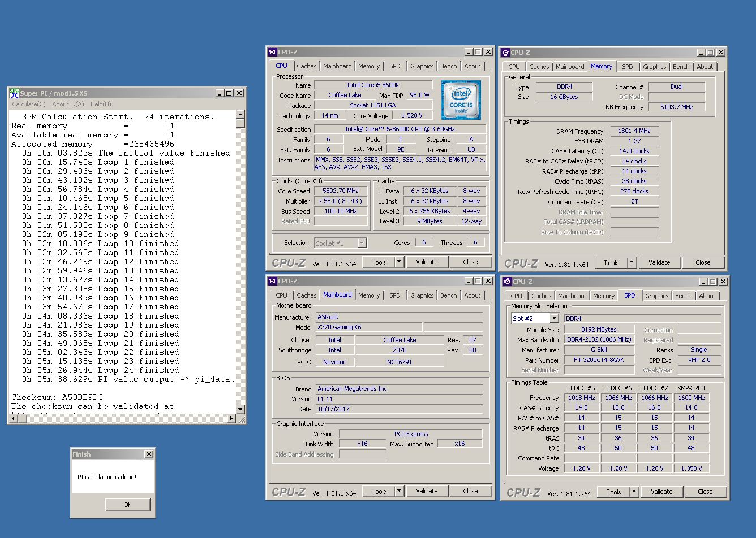Viewport: 756px width, 538px height.
Task: Click Close button in Mainboard window
Action: [x=470, y=491]
